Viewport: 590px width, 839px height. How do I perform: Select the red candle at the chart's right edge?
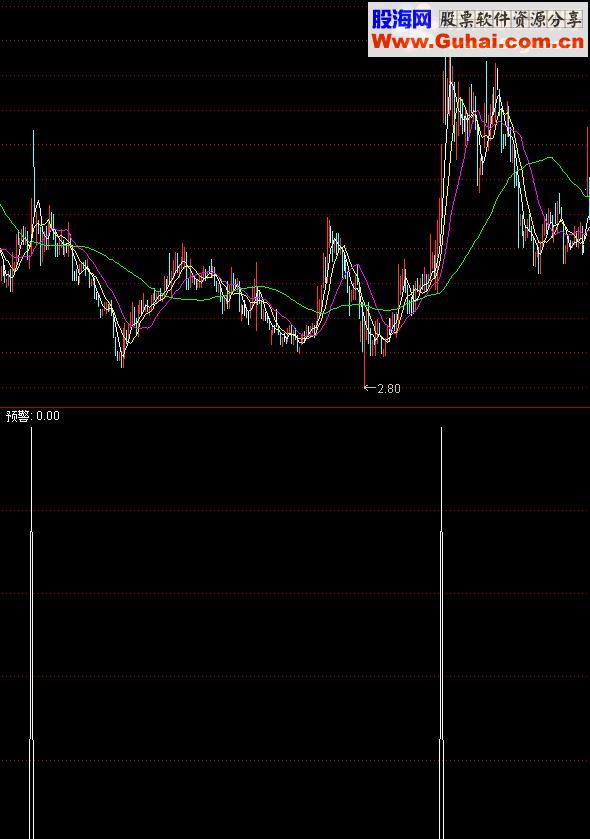coord(588,161)
